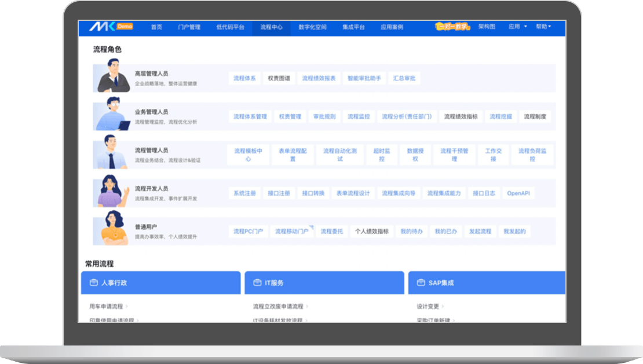Open the OpenAPI link
Screen dimensions: 643x364
(518, 193)
